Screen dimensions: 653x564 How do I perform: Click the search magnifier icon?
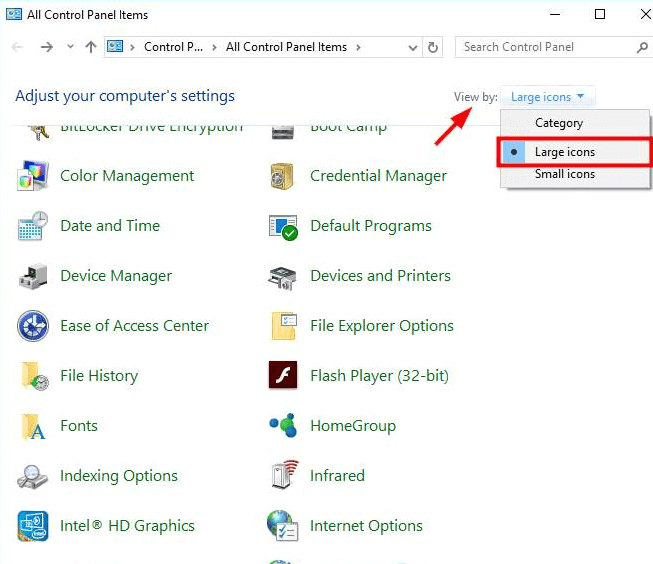(x=642, y=47)
